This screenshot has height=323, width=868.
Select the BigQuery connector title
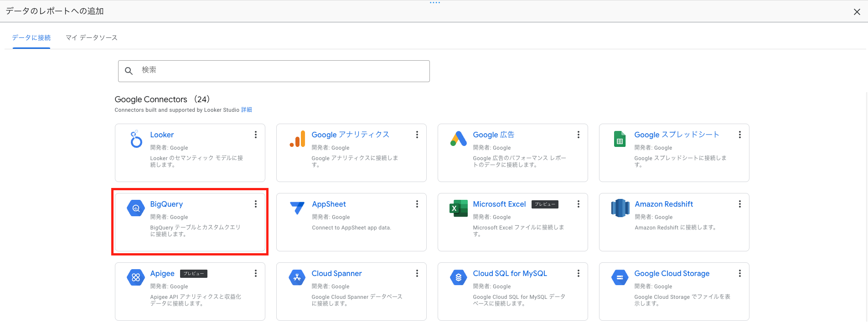(x=166, y=204)
